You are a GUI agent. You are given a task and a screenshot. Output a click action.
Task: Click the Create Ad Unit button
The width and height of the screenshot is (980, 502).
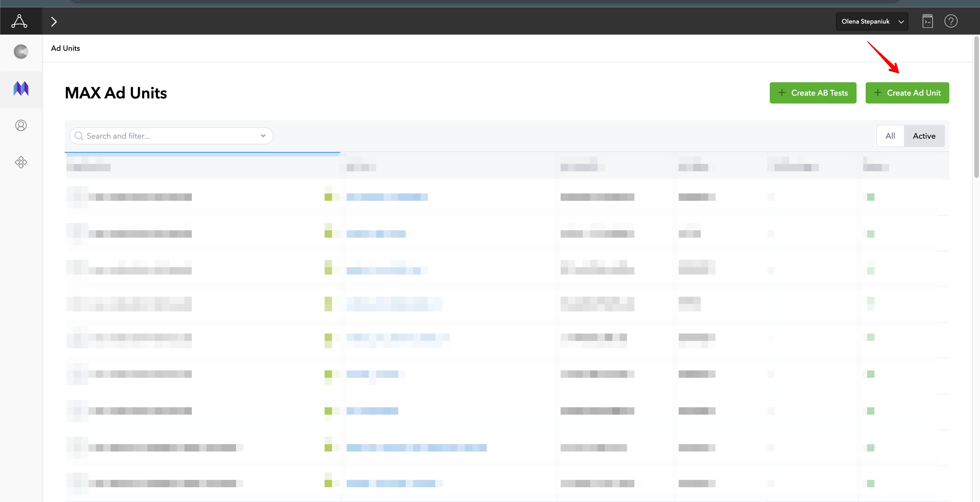pos(907,93)
